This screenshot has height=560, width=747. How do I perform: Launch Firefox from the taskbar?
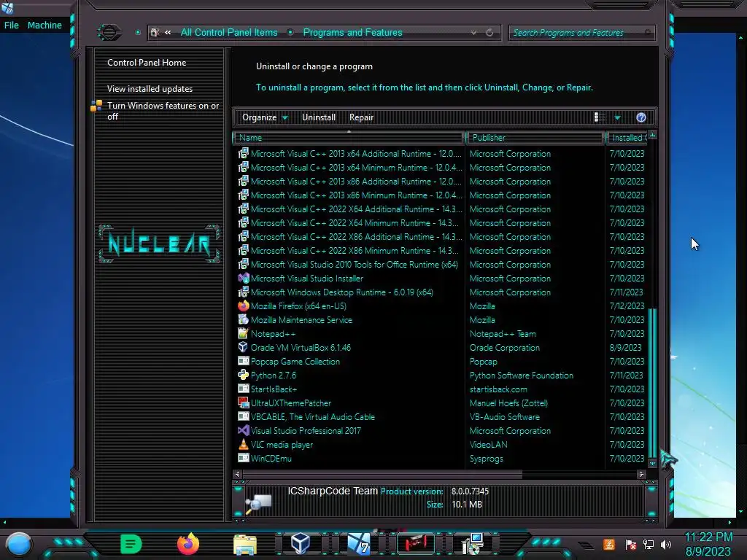(x=187, y=544)
